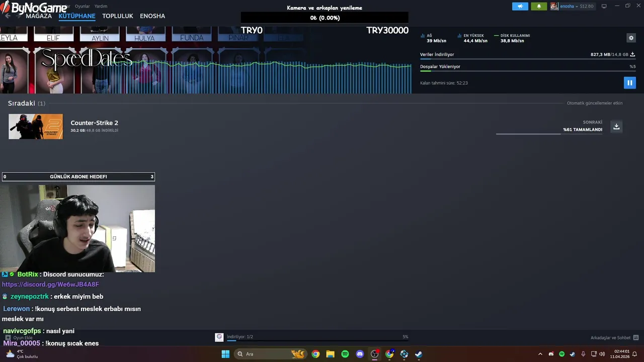The image size is (644, 362).
Task: Open the Oyunlar menu
Action: pos(82,6)
